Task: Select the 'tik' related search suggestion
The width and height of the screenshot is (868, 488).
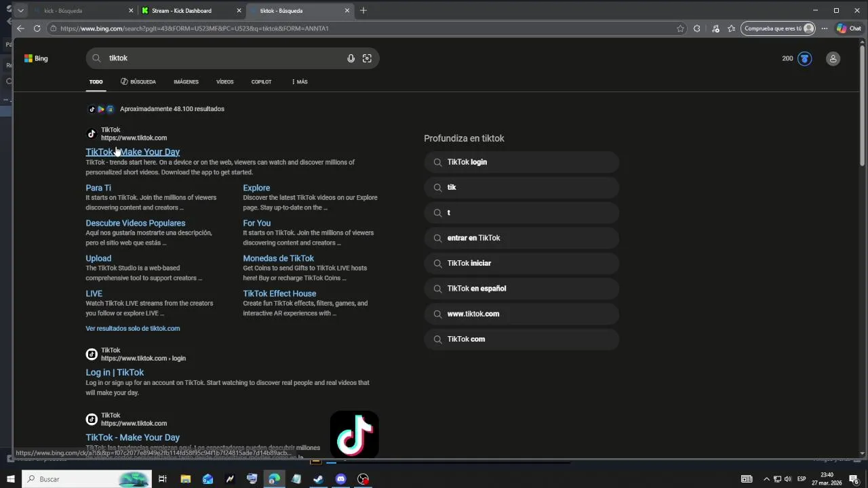Action: click(x=521, y=187)
